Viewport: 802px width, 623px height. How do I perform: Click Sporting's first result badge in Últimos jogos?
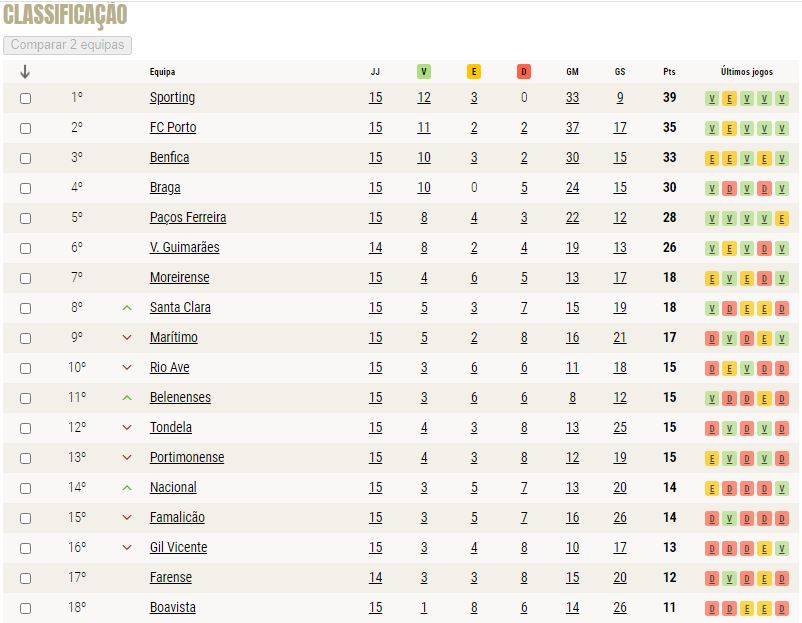711,98
